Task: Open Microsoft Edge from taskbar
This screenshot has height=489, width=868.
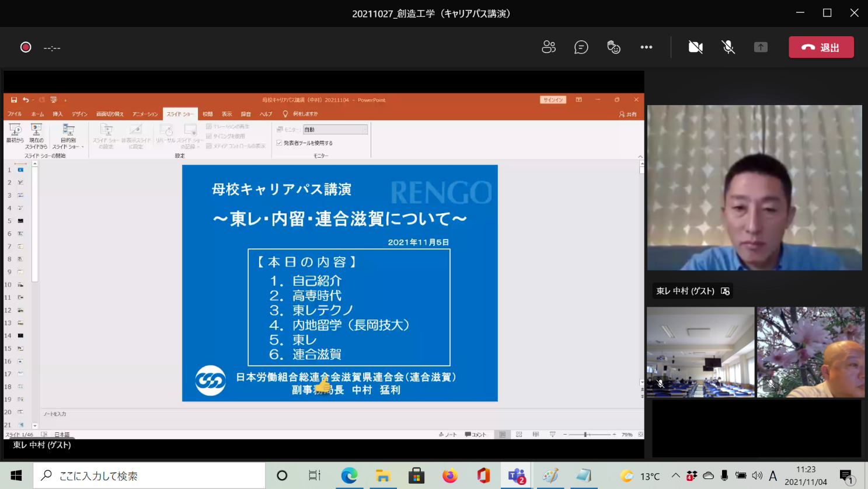Action: coord(349,476)
